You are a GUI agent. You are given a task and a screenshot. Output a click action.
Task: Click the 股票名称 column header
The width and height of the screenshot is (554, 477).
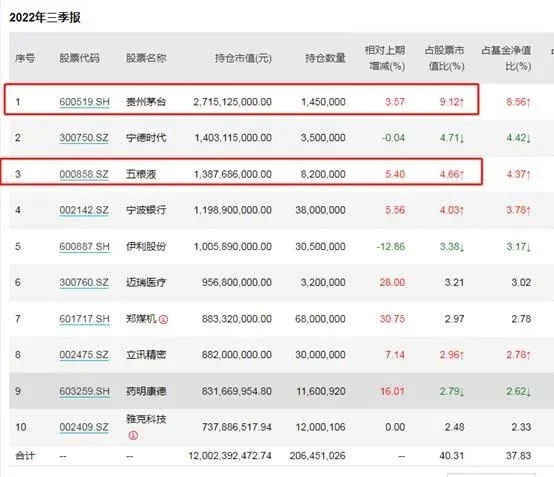tap(146, 58)
